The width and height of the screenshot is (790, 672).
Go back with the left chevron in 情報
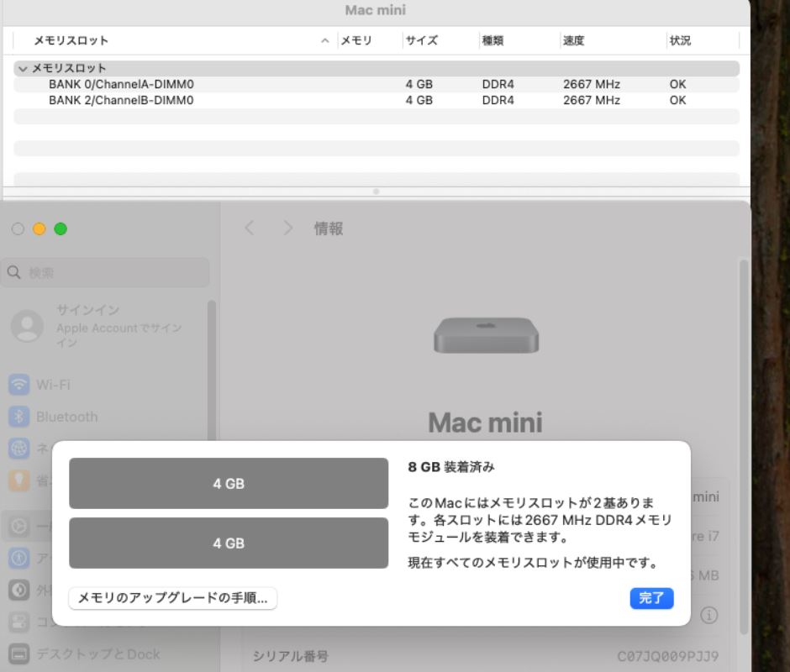(250, 228)
